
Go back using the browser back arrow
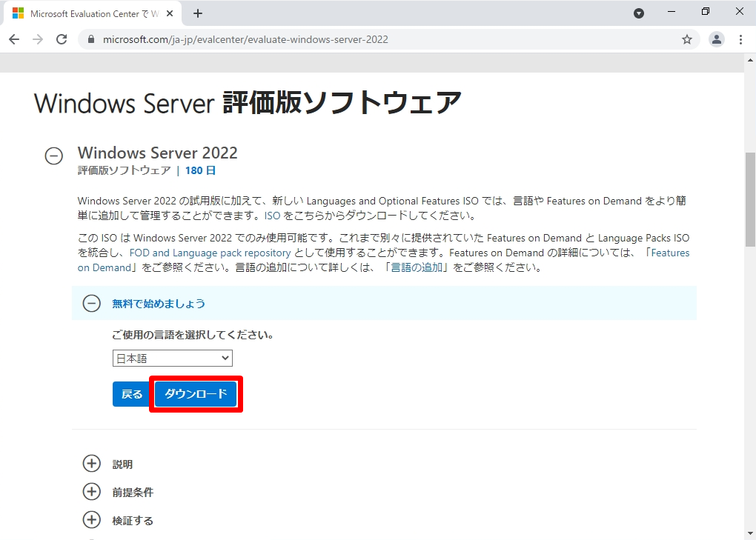pyautogui.click(x=14, y=39)
